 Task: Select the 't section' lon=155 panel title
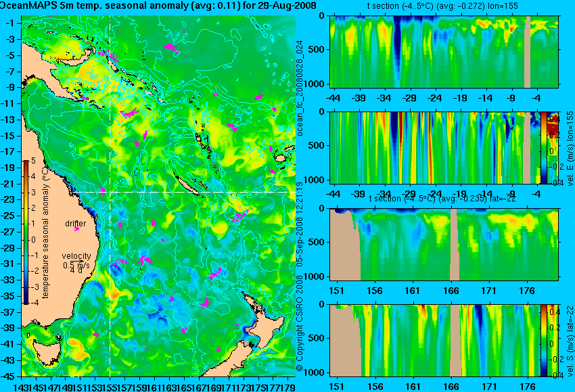[x=442, y=6]
